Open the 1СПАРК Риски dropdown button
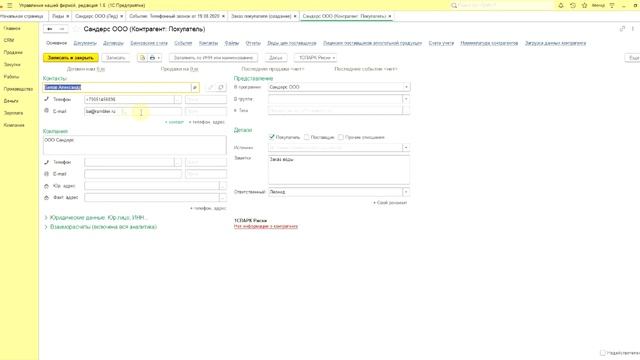The image size is (640, 360). coord(316,58)
